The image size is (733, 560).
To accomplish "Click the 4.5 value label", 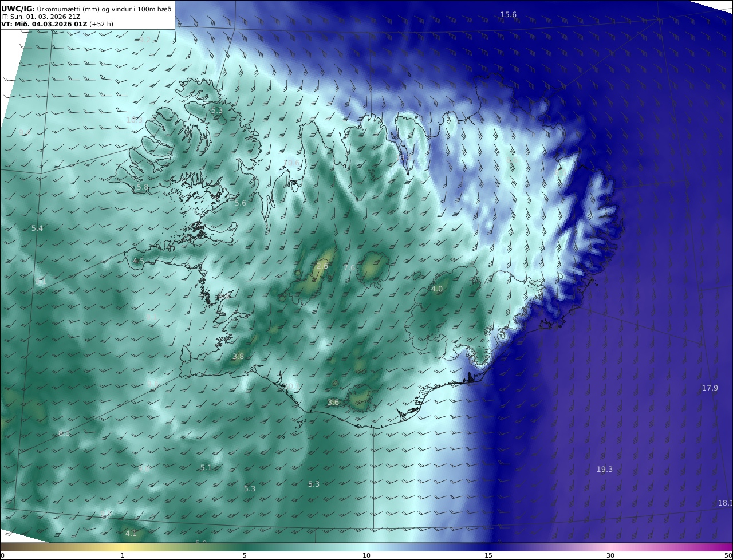I will (x=139, y=261).
